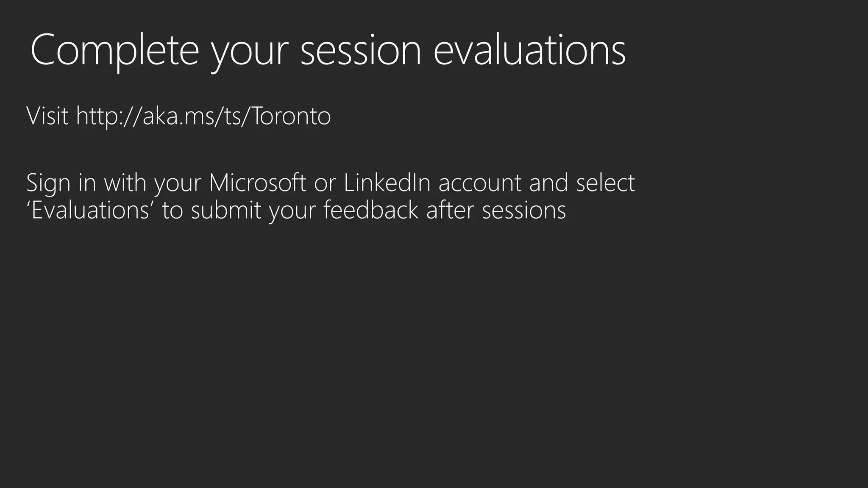Image resolution: width=868 pixels, height=488 pixels.
Task: Click the word 'your' in the title
Action: tap(250, 54)
